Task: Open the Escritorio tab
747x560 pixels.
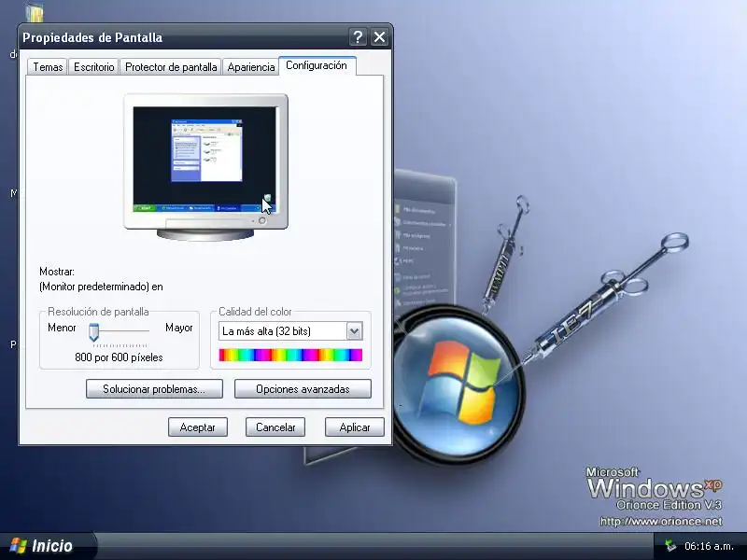Action: 94,67
